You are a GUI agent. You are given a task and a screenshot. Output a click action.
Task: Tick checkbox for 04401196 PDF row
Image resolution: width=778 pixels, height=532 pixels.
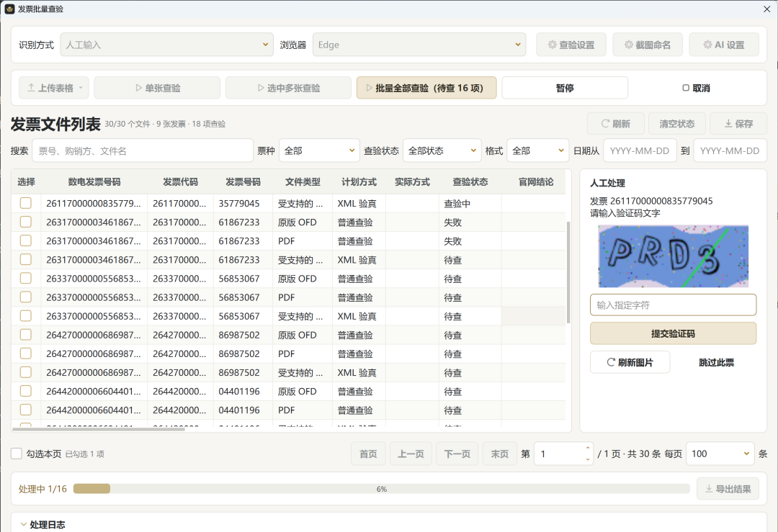[x=26, y=410]
